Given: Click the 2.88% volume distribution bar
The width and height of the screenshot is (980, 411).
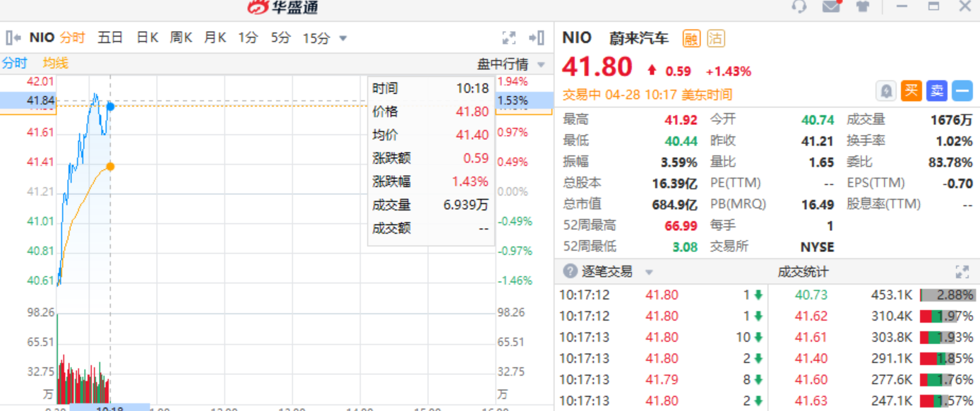Looking at the screenshot, I should click(948, 295).
